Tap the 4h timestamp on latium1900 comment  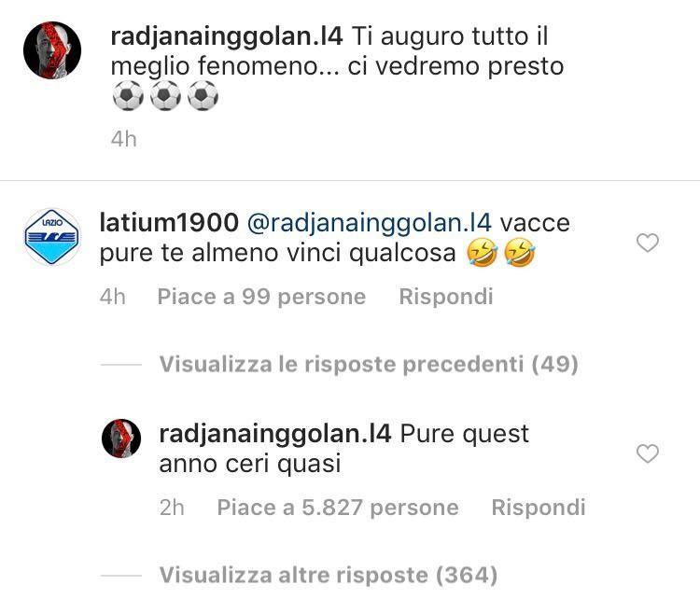[x=113, y=297]
